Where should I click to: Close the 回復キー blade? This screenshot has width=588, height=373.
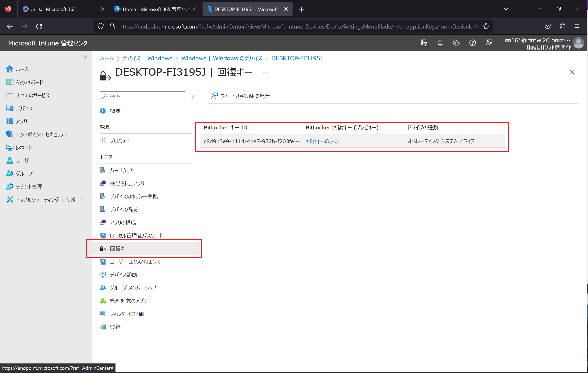(x=572, y=72)
